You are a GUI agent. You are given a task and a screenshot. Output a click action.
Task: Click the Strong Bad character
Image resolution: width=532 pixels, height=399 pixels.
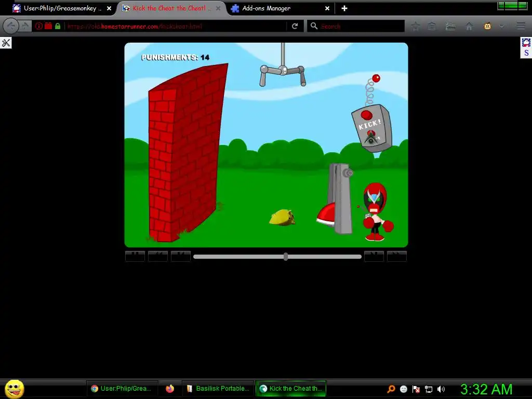[376, 212]
